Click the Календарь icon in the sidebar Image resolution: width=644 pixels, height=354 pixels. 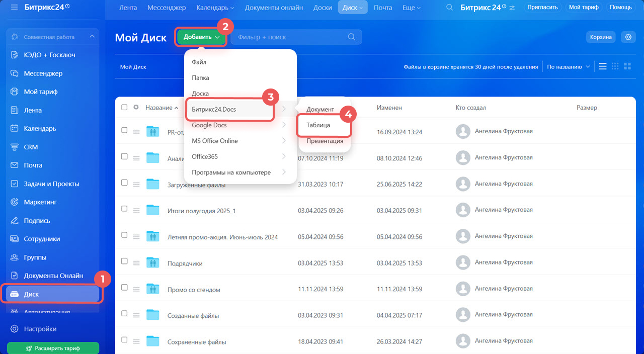pos(15,128)
